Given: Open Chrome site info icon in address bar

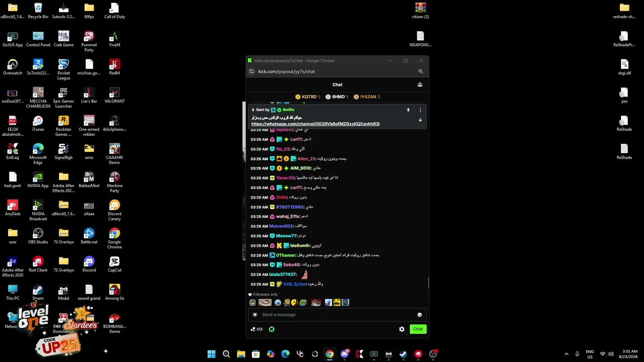Looking at the screenshot, I should coord(252,71).
